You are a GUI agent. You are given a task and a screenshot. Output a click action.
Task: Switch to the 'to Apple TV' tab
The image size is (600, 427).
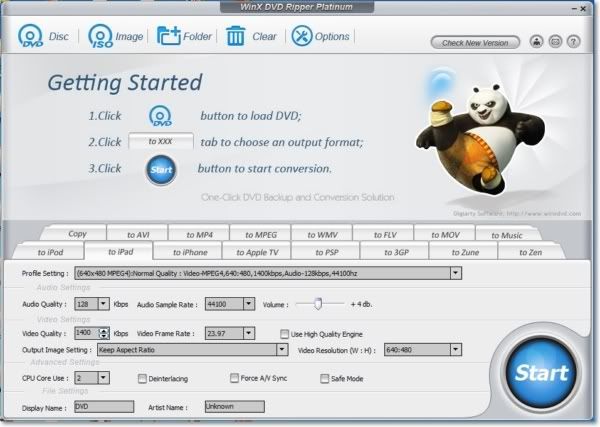coord(257,252)
